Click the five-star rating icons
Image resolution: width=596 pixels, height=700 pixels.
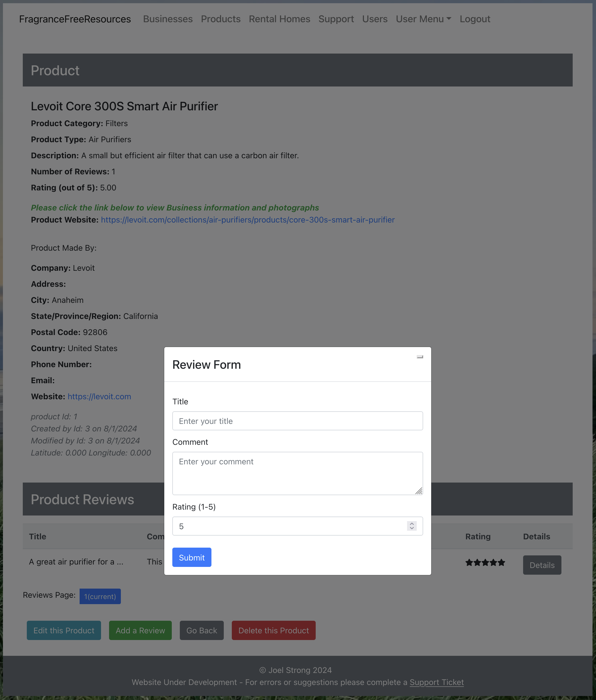pyautogui.click(x=485, y=563)
